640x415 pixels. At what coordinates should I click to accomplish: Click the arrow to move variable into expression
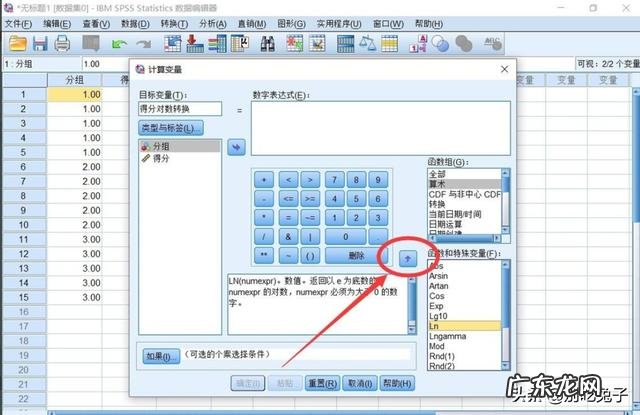point(236,147)
